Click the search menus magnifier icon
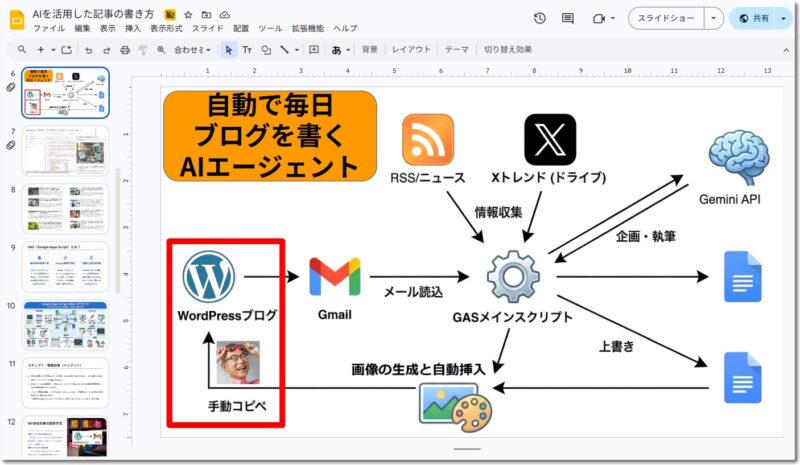This screenshot has height=465, width=800. pyautogui.click(x=21, y=50)
